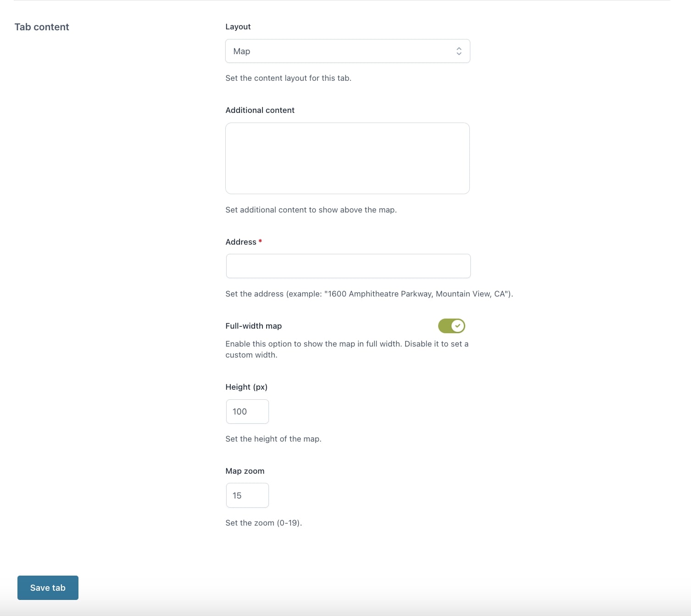Click the Address field label
691x616 pixels.
click(241, 242)
